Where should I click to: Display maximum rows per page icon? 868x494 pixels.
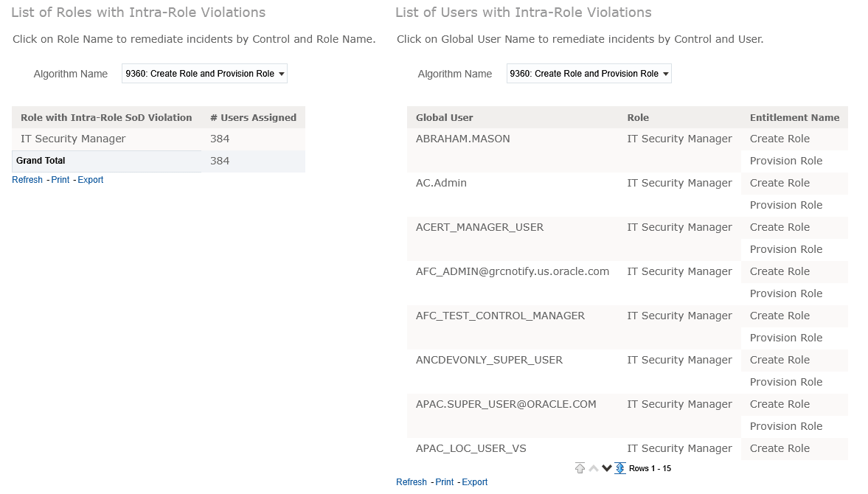click(x=620, y=468)
